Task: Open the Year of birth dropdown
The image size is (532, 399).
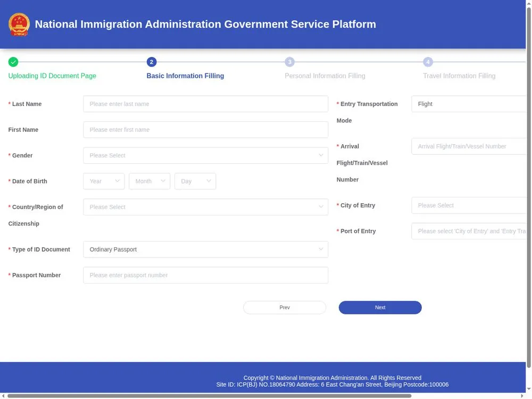Action: (104, 181)
